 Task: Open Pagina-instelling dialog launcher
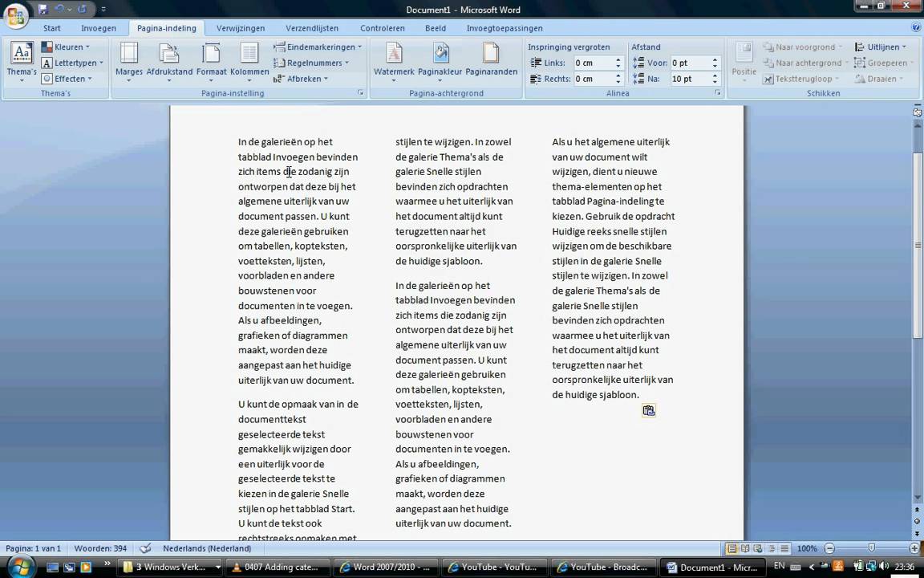click(x=361, y=93)
